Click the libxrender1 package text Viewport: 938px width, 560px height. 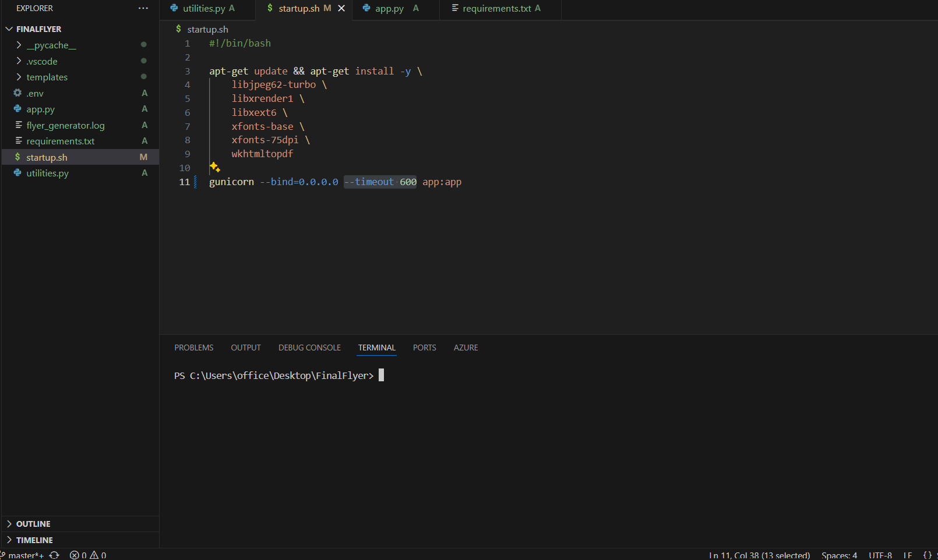pos(262,98)
